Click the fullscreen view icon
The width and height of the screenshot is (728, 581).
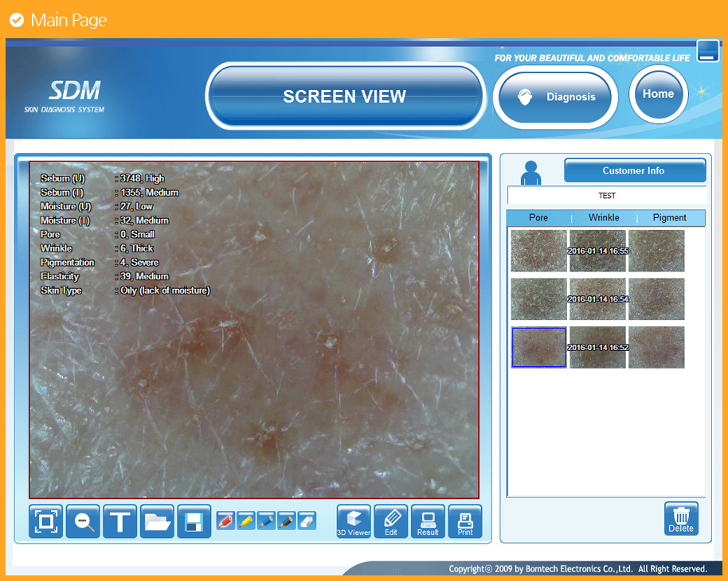coord(46,522)
